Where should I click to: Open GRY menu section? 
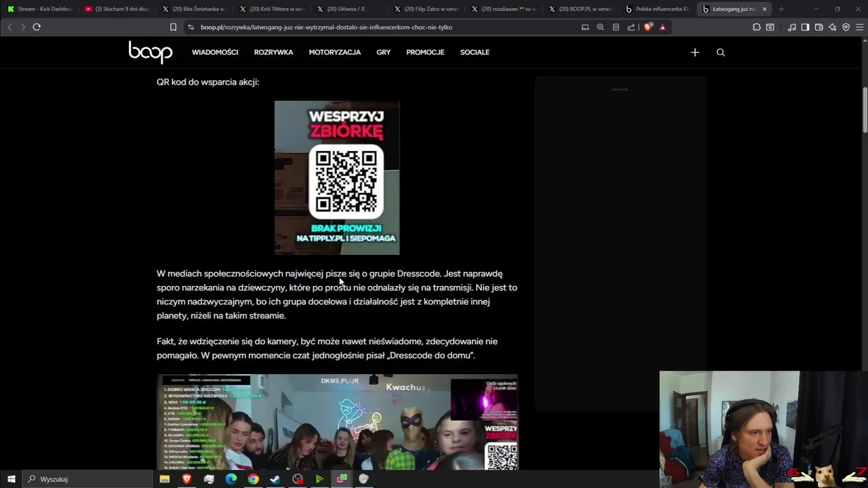tap(384, 52)
